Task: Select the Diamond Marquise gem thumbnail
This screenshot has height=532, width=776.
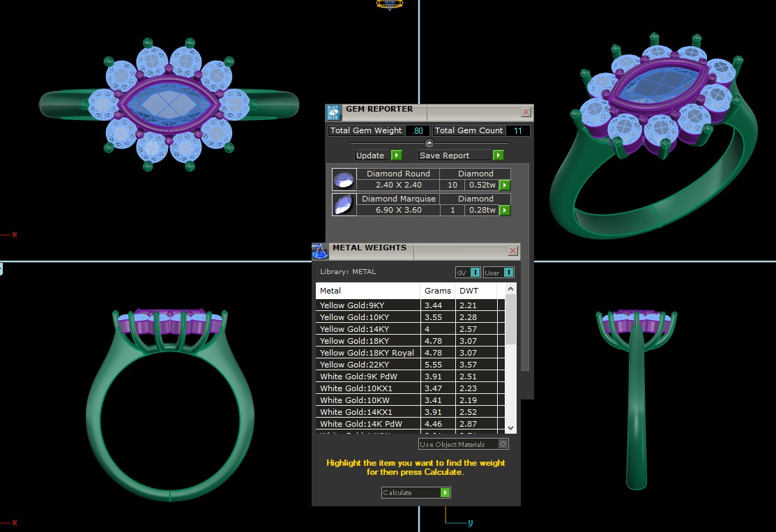Action: (x=344, y=205)
